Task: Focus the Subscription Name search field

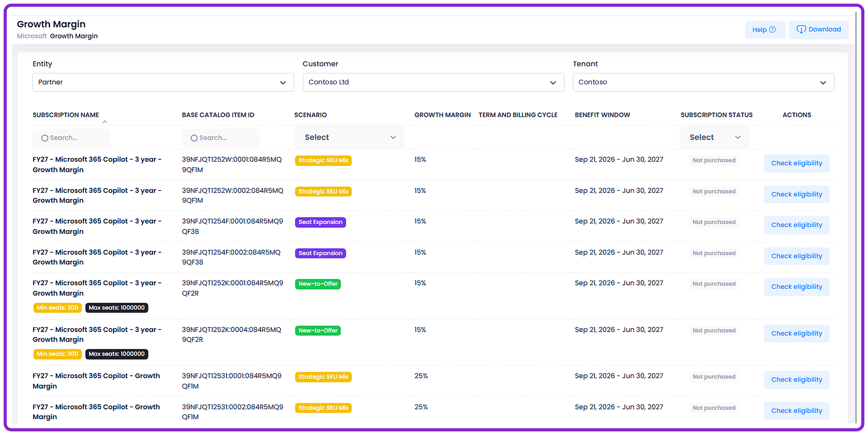Action: coord(72,138)
